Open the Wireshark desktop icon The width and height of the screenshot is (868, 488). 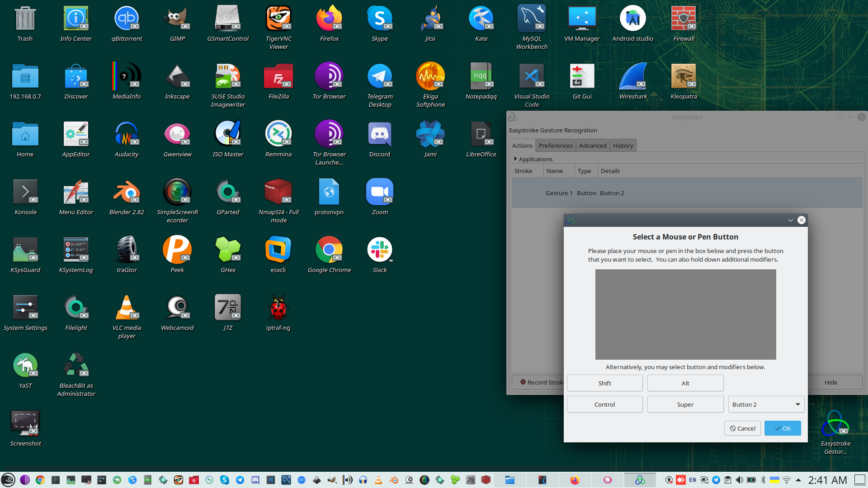(632, 77)
